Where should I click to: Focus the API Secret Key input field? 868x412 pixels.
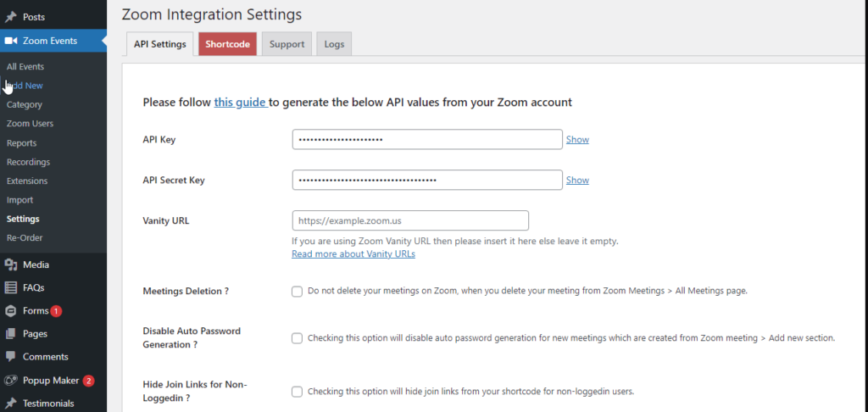coord(427,180)
